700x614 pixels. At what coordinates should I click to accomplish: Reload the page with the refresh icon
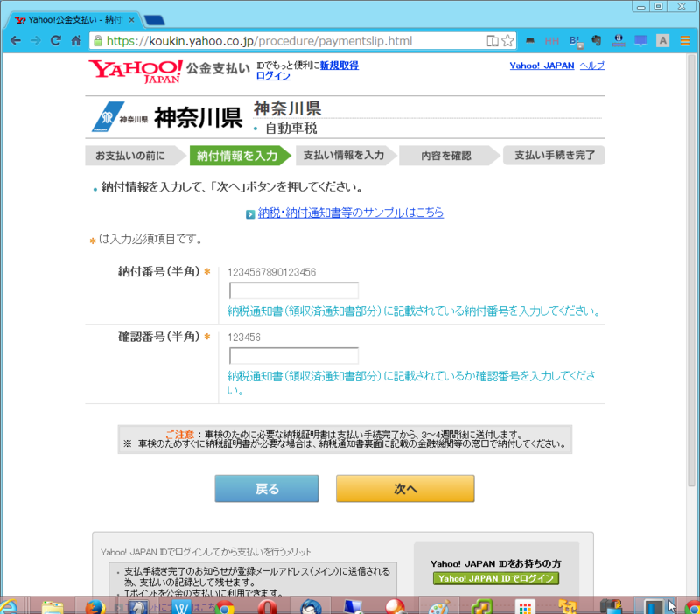click(56, 41)
